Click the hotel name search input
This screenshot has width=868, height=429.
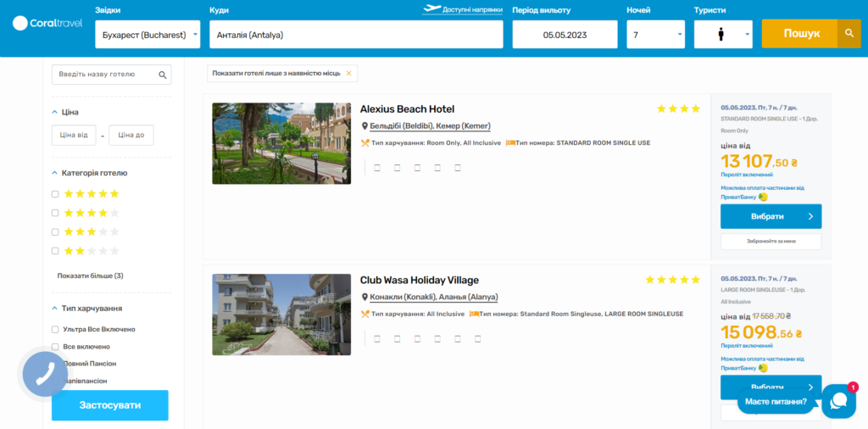(111, 75)
